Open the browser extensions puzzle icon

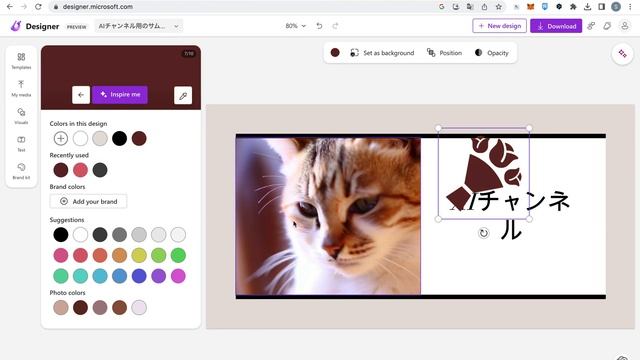tap(573, 7)
